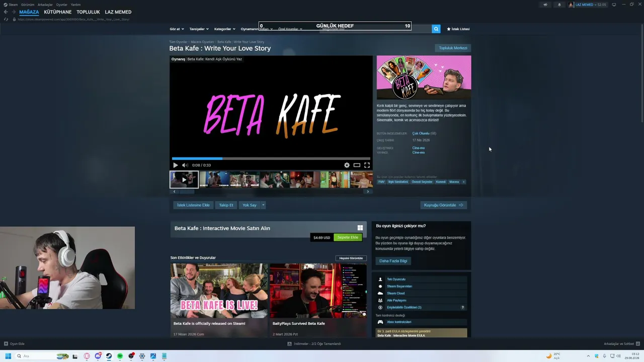The height and width of the screenshot is (362, 644).
Task: Click the Oyun Ekle plus icon
Action: point(6,344)
